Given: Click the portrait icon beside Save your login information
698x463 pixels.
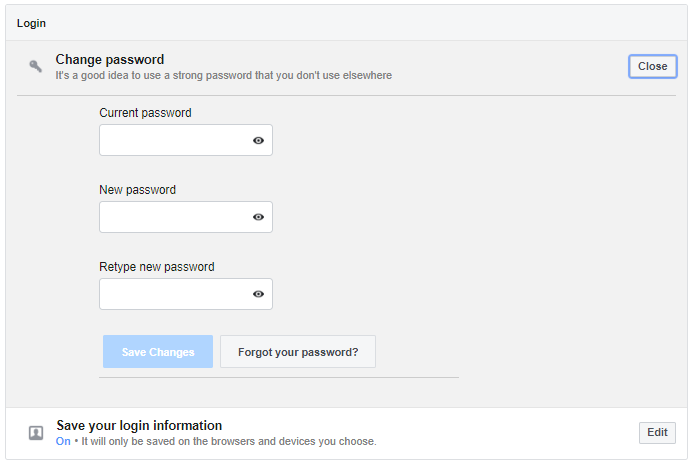Looking at the screenshot, I should click(x=36, y=433).
